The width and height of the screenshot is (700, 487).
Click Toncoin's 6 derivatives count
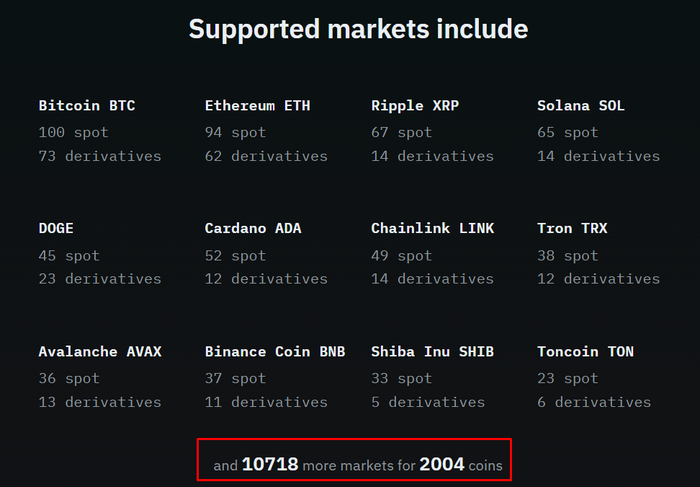(594, 402)
